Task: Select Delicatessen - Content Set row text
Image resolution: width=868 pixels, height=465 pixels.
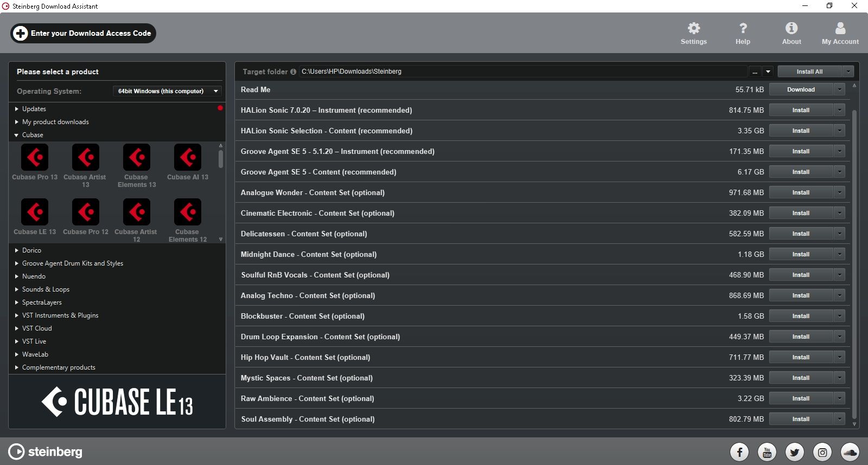Action: point(304,234)
